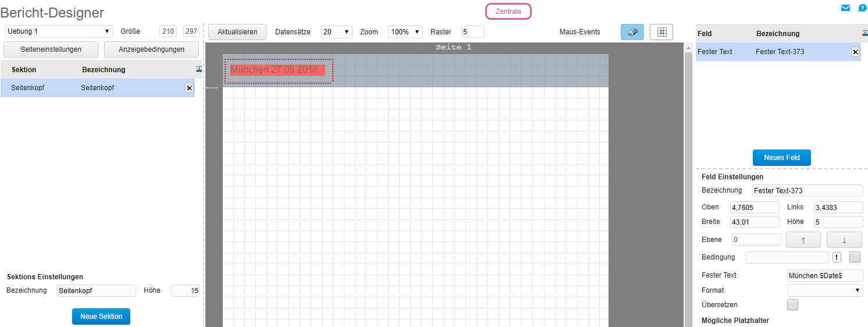868x327 pixels.
Task: Click the Anzeigebedingungen button
Action: (x=151, y=49)
